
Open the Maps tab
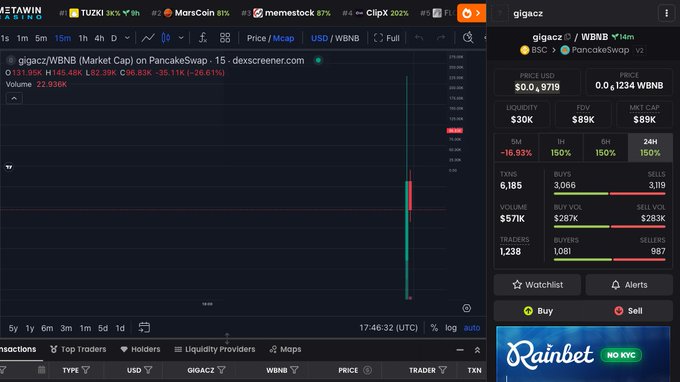285,349
